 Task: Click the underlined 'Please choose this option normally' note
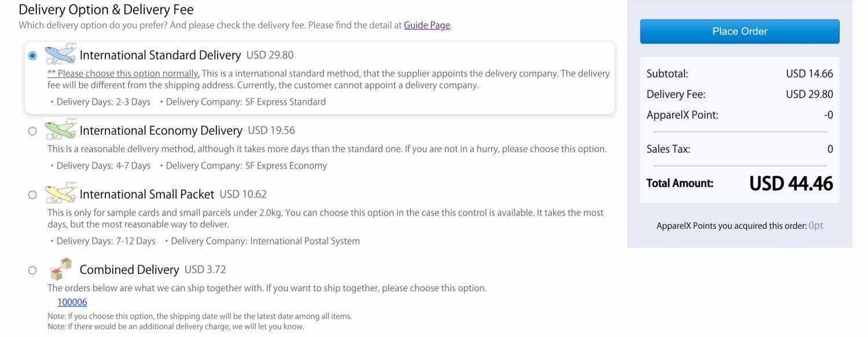click(x=124, y=74)
